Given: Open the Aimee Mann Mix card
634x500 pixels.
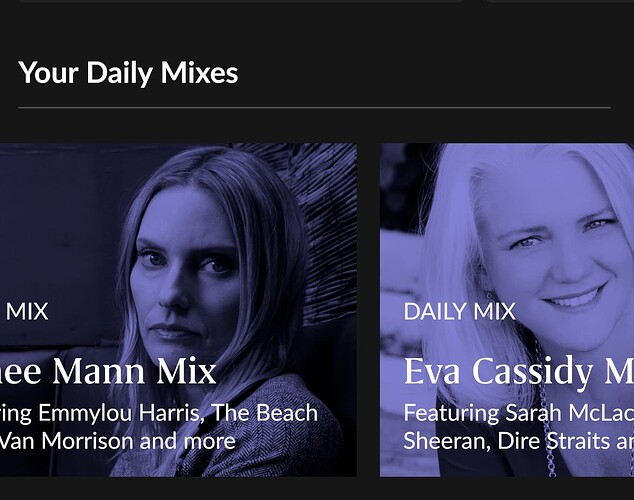Looking at the screenshot, I should (x=178, y=310).
